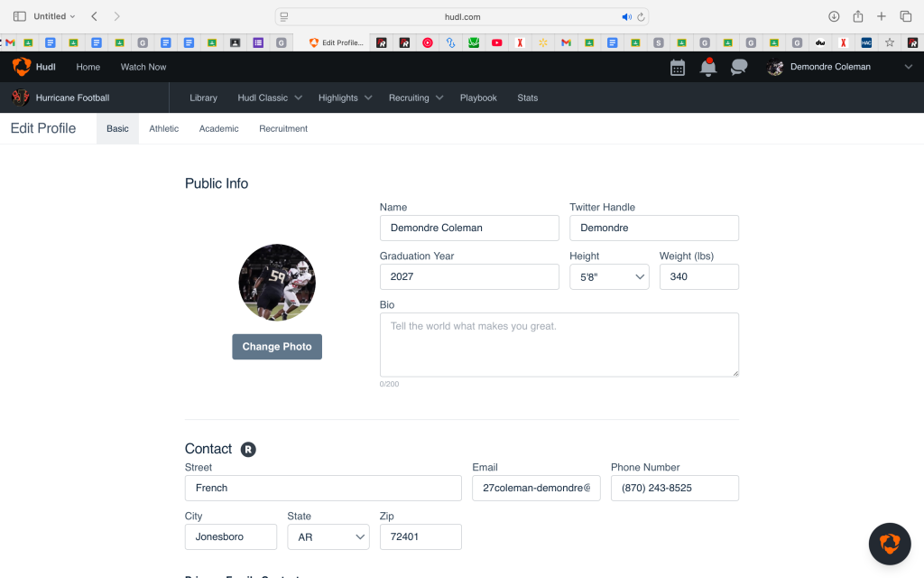The width and height of the screenshot is (924, 578).
Task: Click the profile photo thumbnail
Action: tap(277, 283)
